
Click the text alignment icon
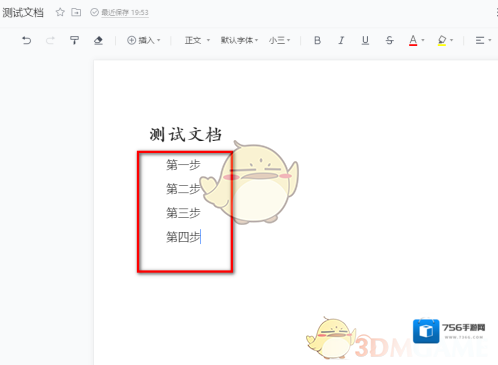point(480,40)
